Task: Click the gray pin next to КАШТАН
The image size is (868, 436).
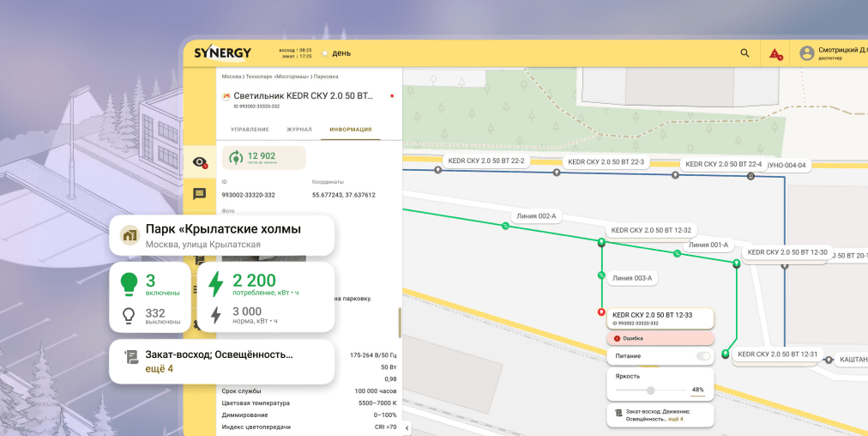Action: click(829, 360)
